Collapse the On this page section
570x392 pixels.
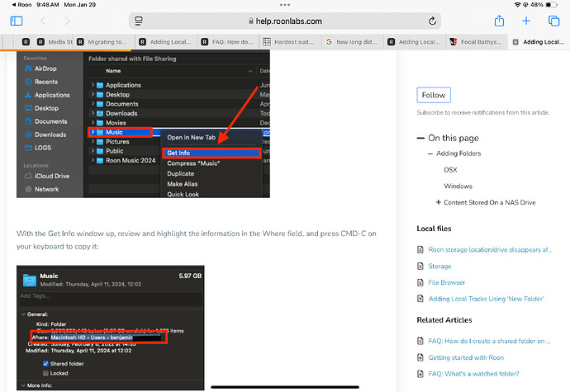pos(420,138)
